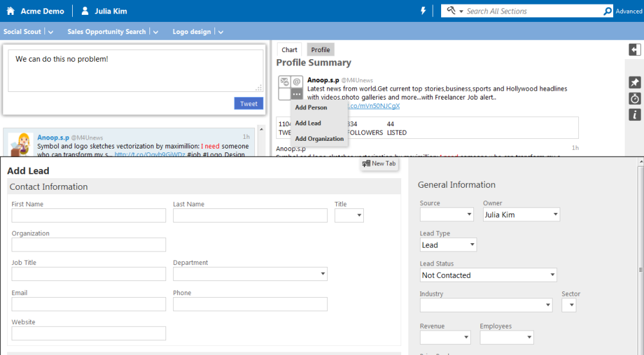Open the search scope dropdown arrow
The image size is (644, 355).
[461, 12]
